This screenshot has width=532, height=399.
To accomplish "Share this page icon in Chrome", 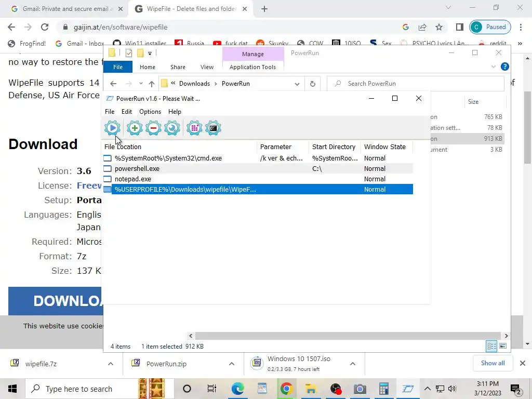I will [422, 27].
